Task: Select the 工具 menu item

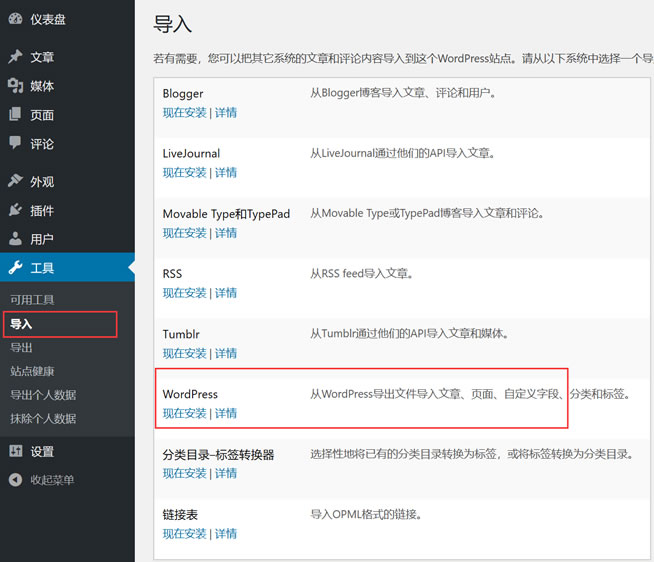Action: click(x=67, y=267)
